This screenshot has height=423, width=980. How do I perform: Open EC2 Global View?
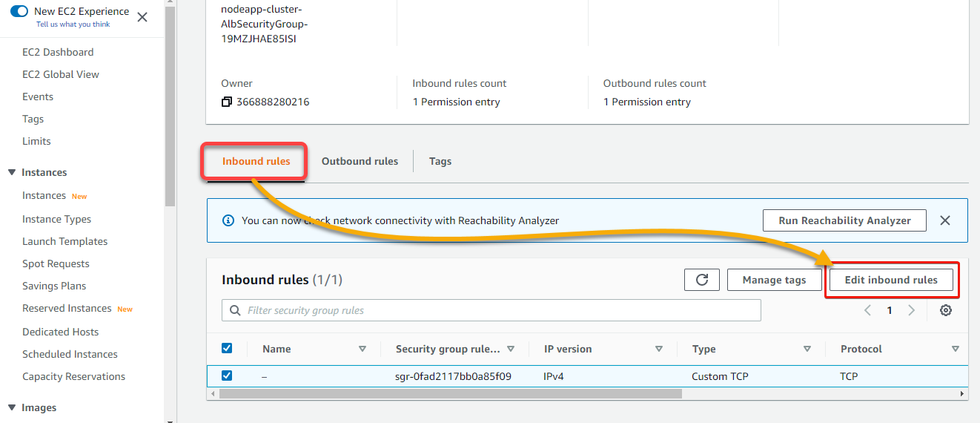tap(61, 74)
